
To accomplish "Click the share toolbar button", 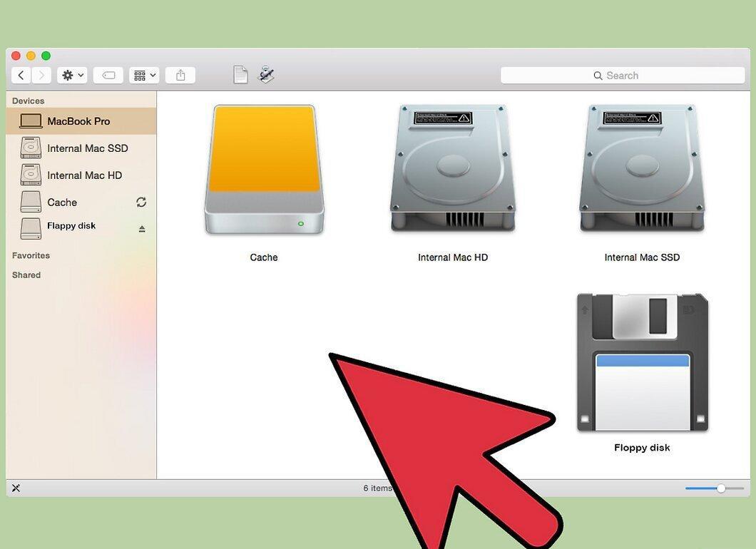I will pyautogui.click(x=180, y=75).
